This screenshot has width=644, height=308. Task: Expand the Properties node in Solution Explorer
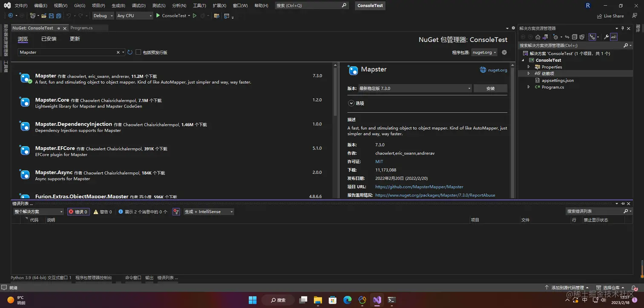point(529,67)
